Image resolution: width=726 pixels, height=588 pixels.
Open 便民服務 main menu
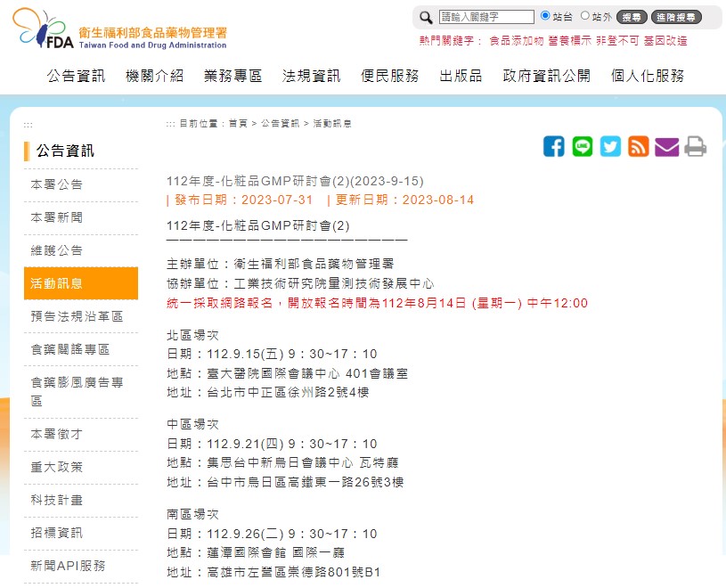coord(390,76)
